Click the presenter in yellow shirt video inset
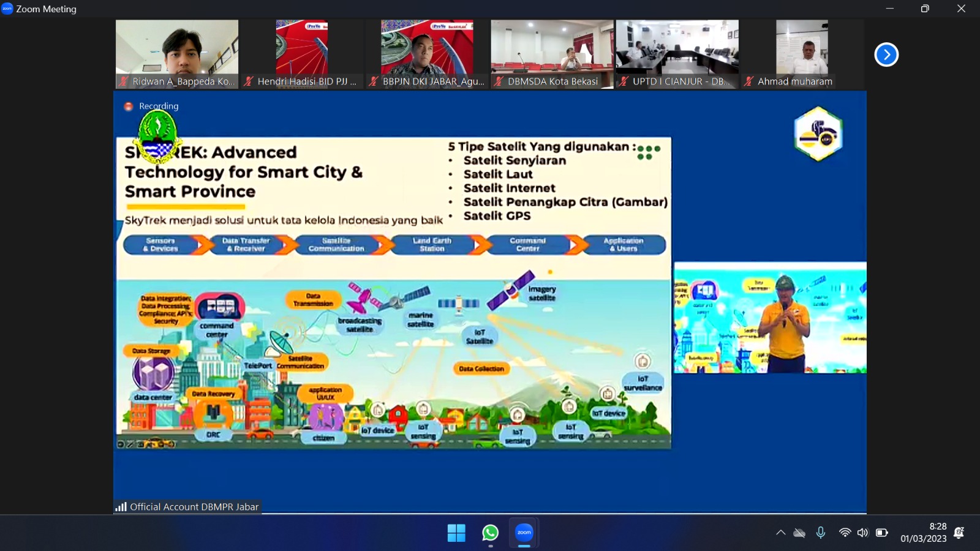Image resolution: width=980 pixels, height=551 pixels. [770, 317]
